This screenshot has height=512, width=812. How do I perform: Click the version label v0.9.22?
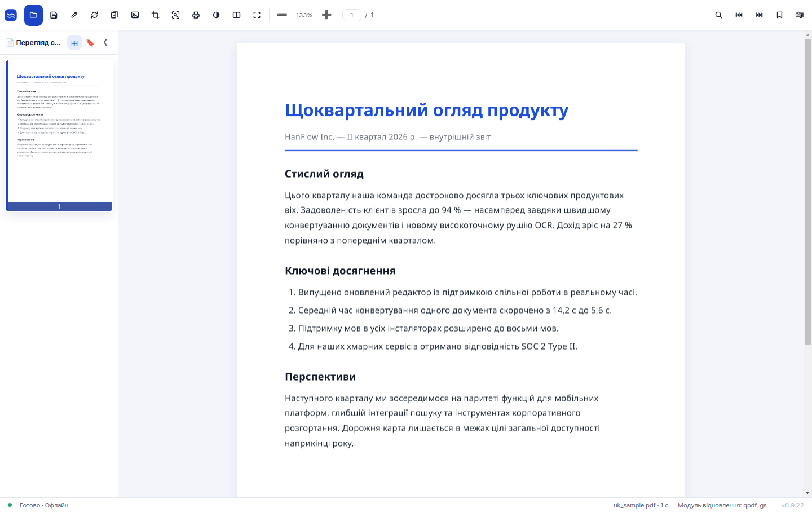click(793, 505)
